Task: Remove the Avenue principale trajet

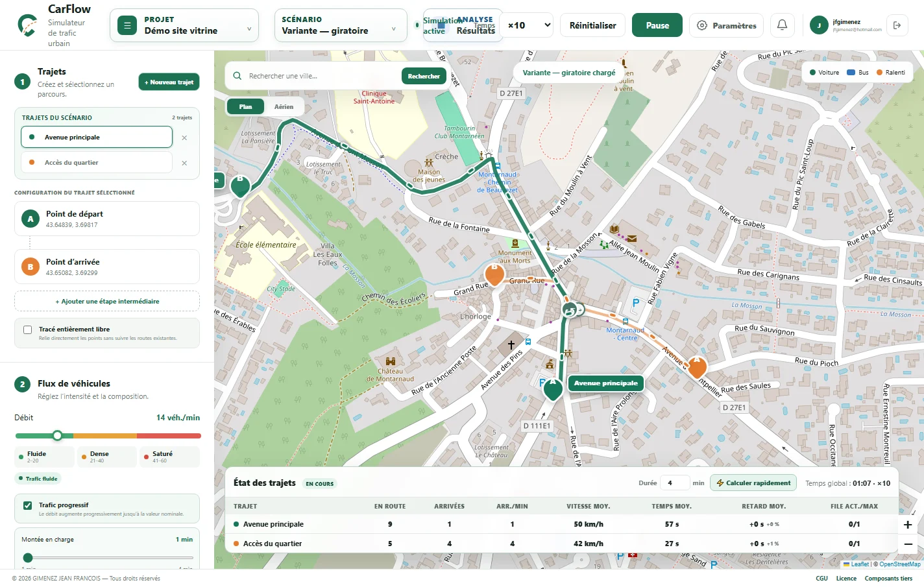Action: [x=184, y=138]
